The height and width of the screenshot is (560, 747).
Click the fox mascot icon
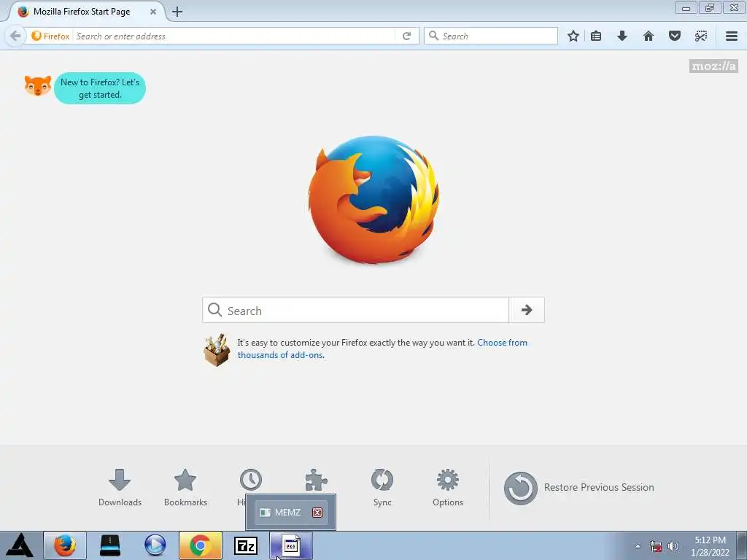[x=38, y=86]
